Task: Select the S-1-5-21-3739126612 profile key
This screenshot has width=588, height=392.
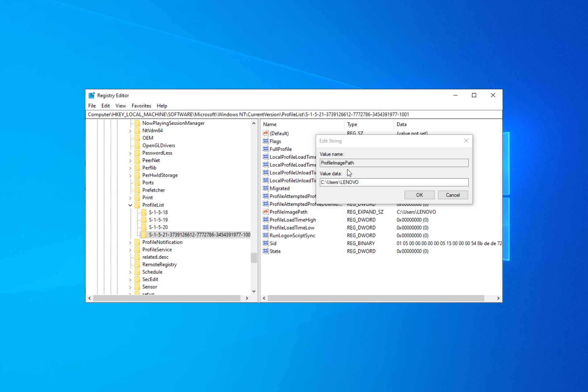Action: (x=199, y=235)
